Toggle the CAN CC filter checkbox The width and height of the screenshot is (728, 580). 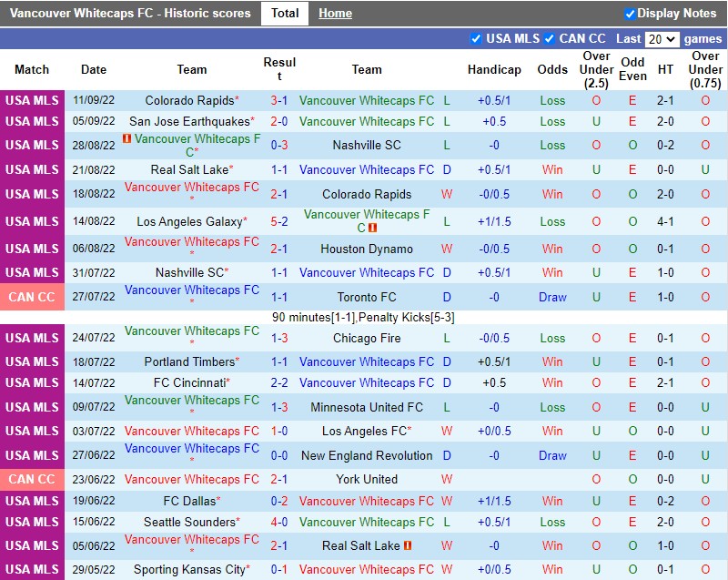pyautogui.click(x=550, y=38)
